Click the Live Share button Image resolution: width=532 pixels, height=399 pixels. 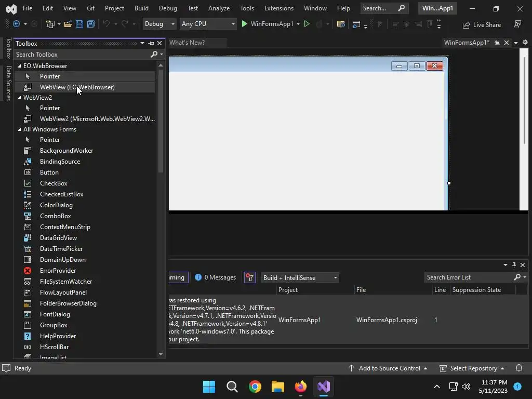point(482,25)
